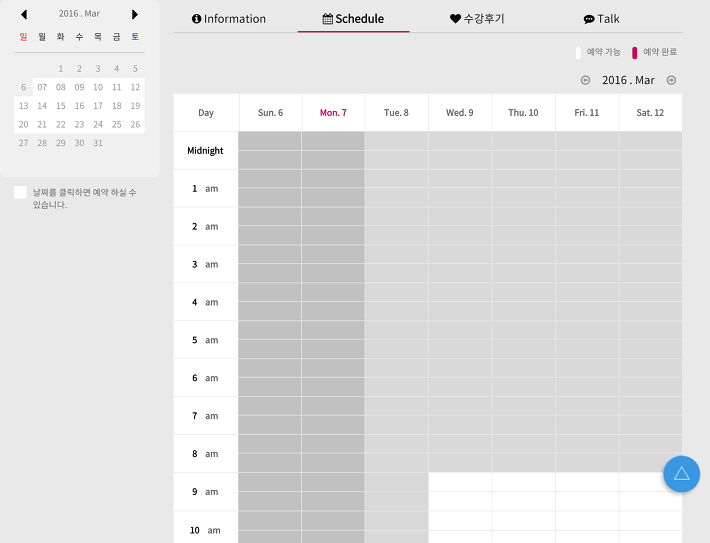Screen dimensions: 710x543
Task: Select March 11 in mini calendar
Action: [x=116, y=87]
